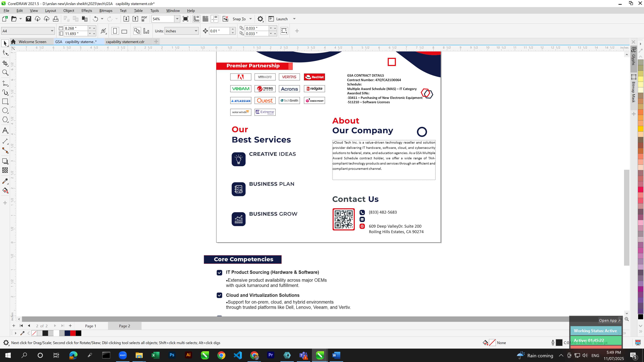The width and height of the screenshot is (644, 362).
Task: Select the Zoom tool in the toolbox
Action: (5, 72)
